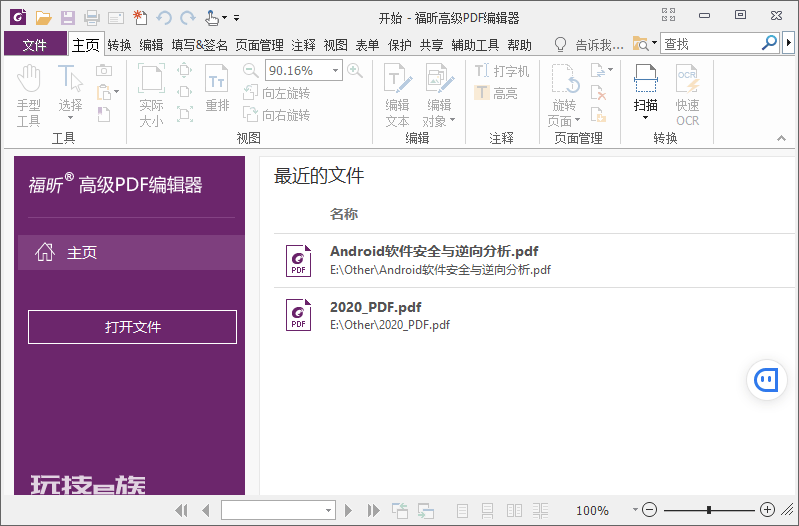The height and width of the screenshot is (526, 799).
Task: Click the printer icon in quick toolbar
Action: pyautogui.click(x=92, y=18)
